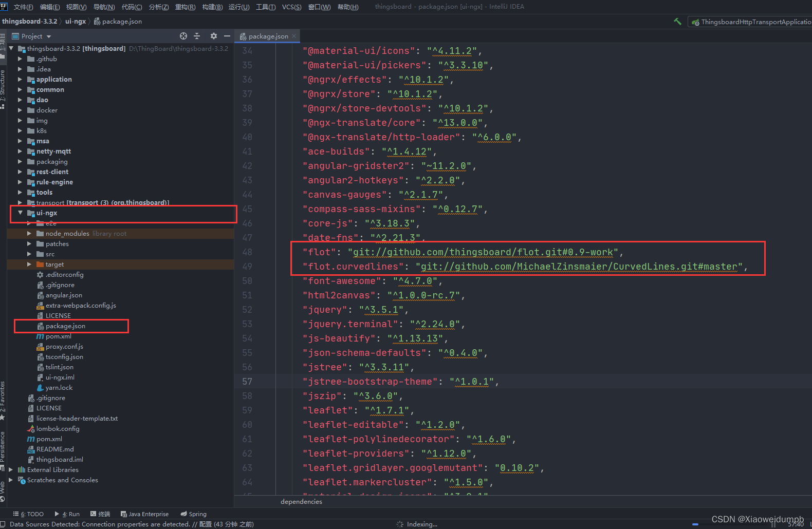Expand the common module folder
812x529 pixels.
pyautogui.click(x=20, y=89)
